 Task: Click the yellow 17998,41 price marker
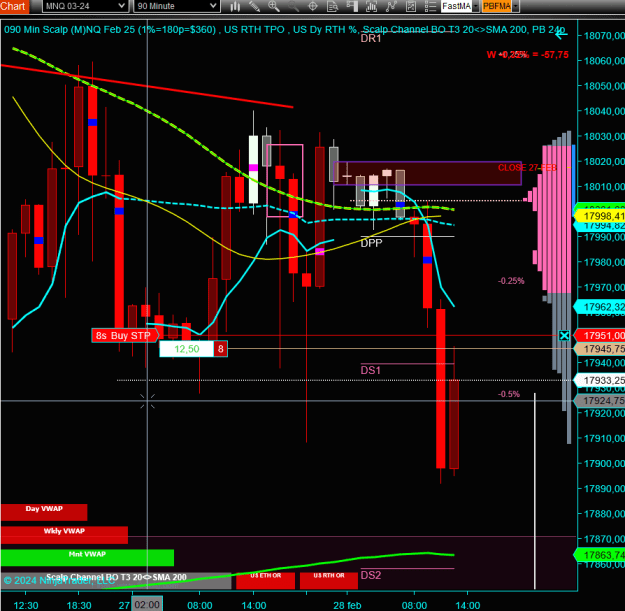click(x=600, y=216)
